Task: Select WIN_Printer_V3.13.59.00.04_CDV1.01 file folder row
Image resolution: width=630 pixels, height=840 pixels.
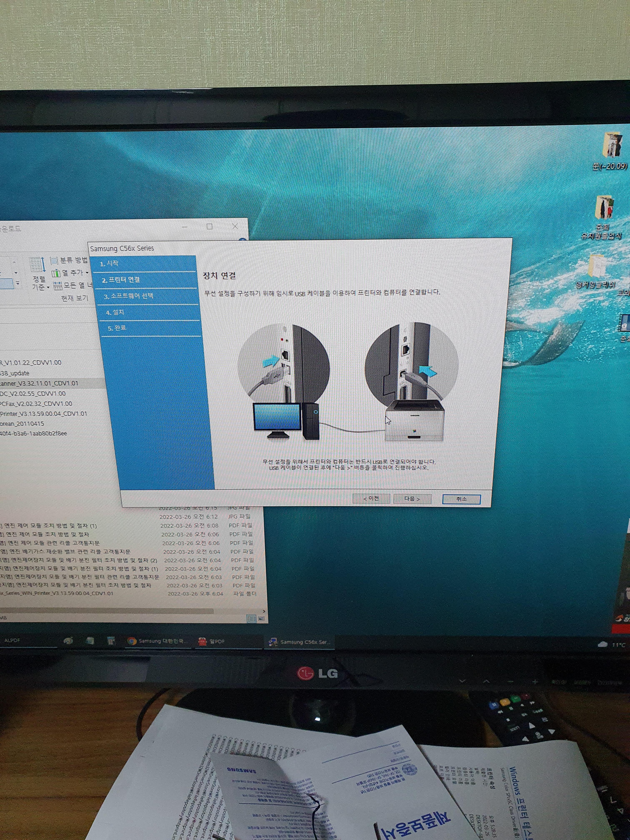Action: (57, 593)
